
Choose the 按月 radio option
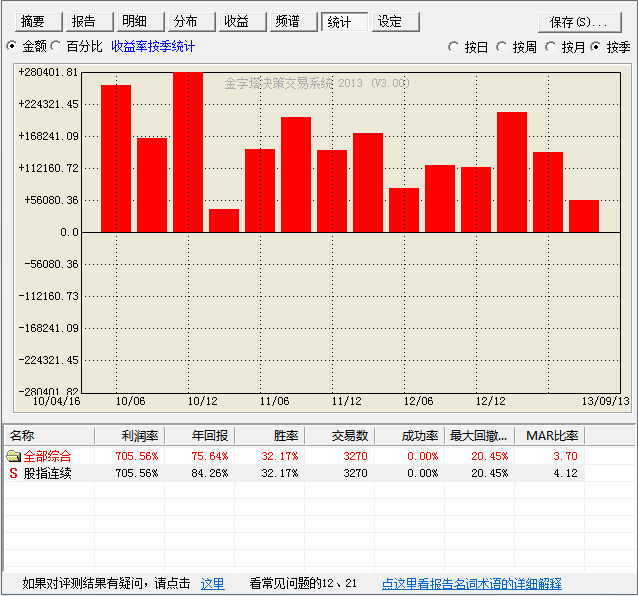(x=551, y=47)
